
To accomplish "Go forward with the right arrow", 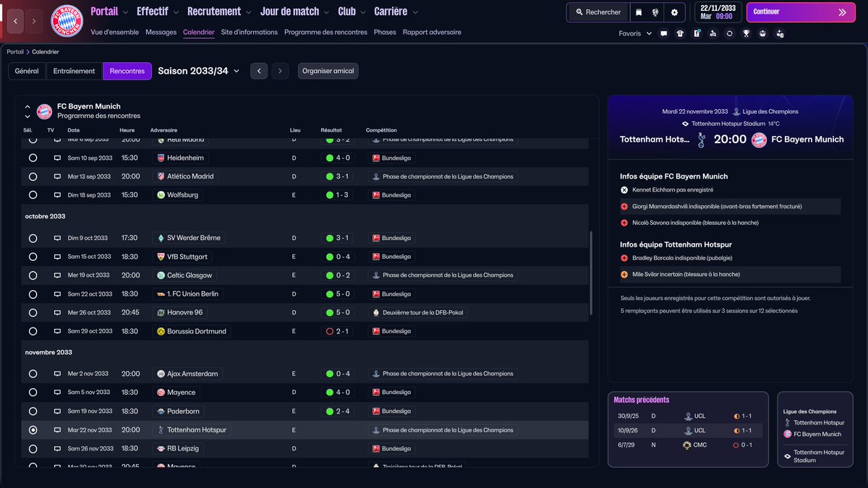I will (x=34, y=21).
